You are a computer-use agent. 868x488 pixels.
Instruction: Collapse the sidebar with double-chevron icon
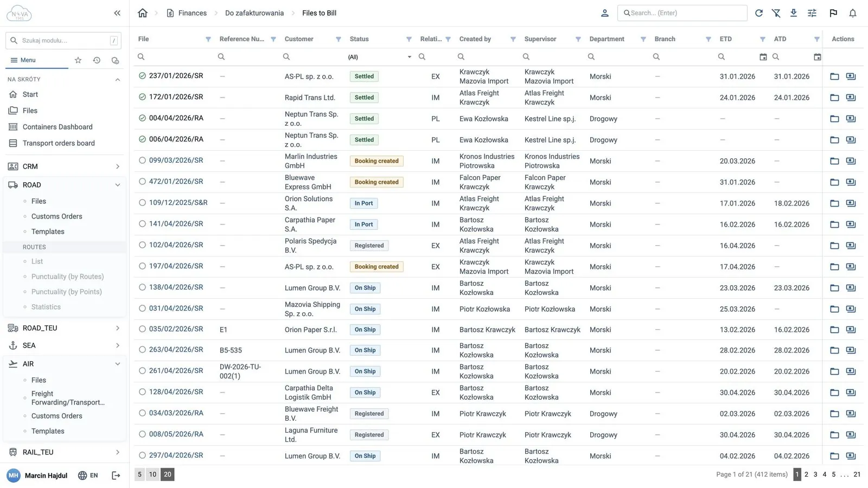[x=117, y=13]
